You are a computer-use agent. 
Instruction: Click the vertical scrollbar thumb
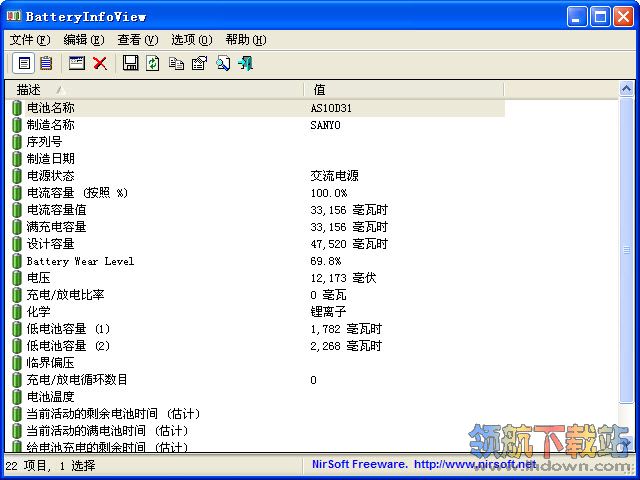pos(626,250)
